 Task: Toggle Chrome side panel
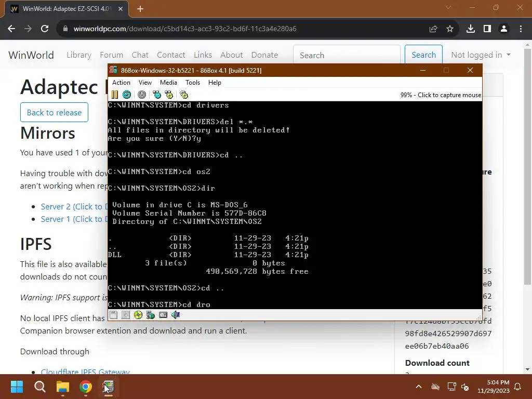tap(487, 29)
